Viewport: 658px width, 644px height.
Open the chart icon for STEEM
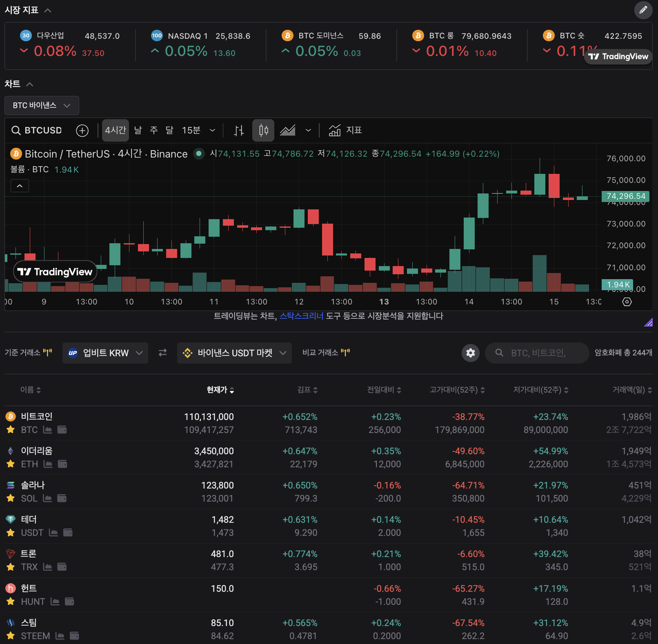pyautogui.click(x=60, y=635)
